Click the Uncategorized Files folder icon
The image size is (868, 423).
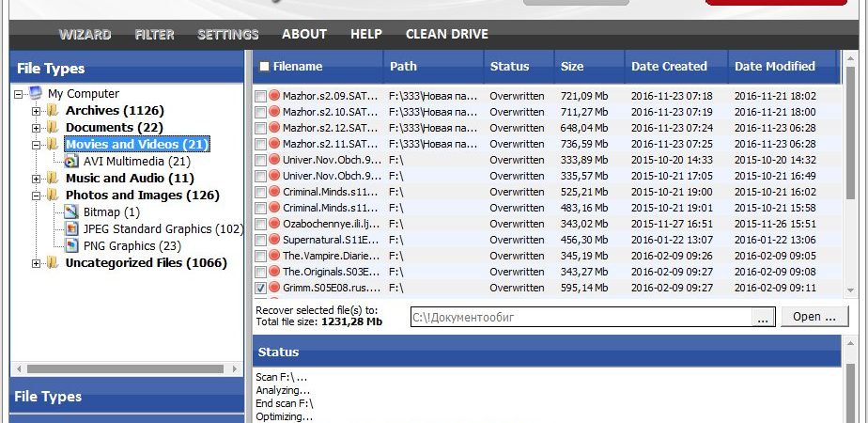tap(53, 262)
